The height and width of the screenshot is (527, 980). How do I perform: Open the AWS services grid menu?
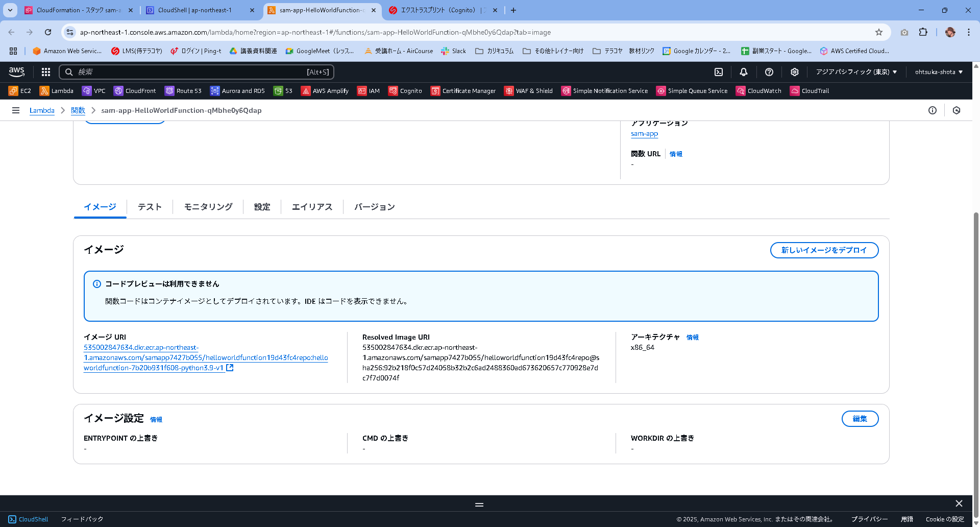click(x=46, y=72)
